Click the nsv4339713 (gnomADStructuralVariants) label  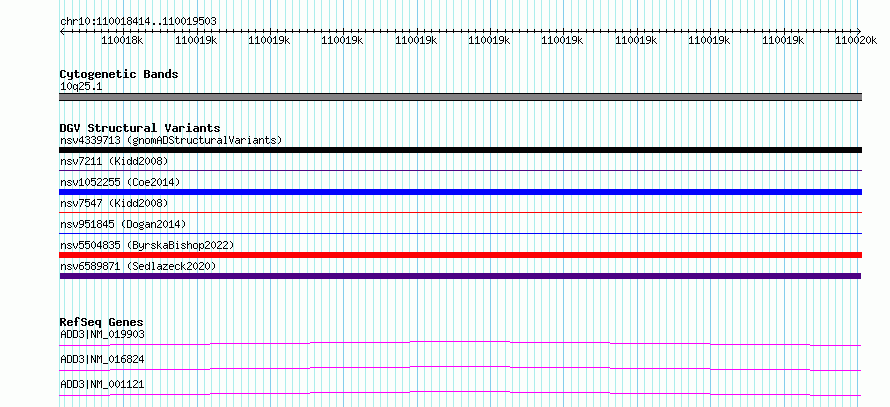click(x=171, y=140)
